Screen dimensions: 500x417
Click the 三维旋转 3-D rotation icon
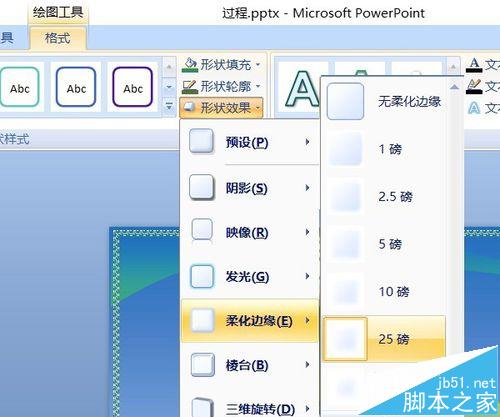(x=202, y=407)
